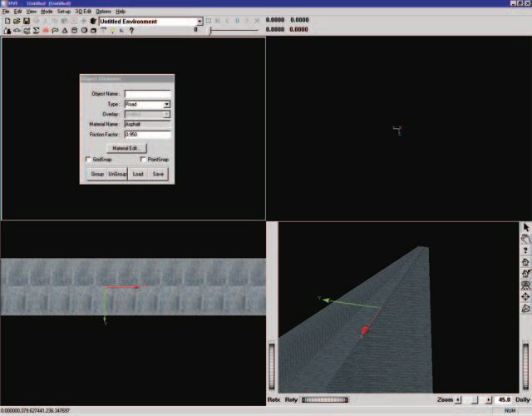Select the hand pan tool in viewer
The width and height of the screenshot is (532, 416).
(x=526, y=239)
